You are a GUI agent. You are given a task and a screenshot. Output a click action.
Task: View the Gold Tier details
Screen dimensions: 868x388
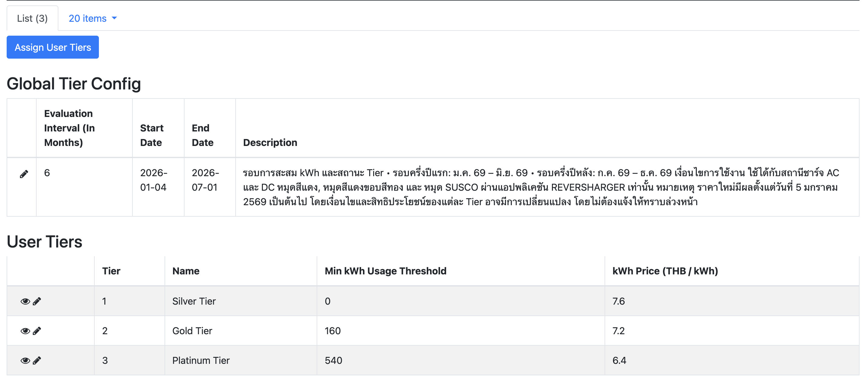pyautogui.click(x=25, y=331)
